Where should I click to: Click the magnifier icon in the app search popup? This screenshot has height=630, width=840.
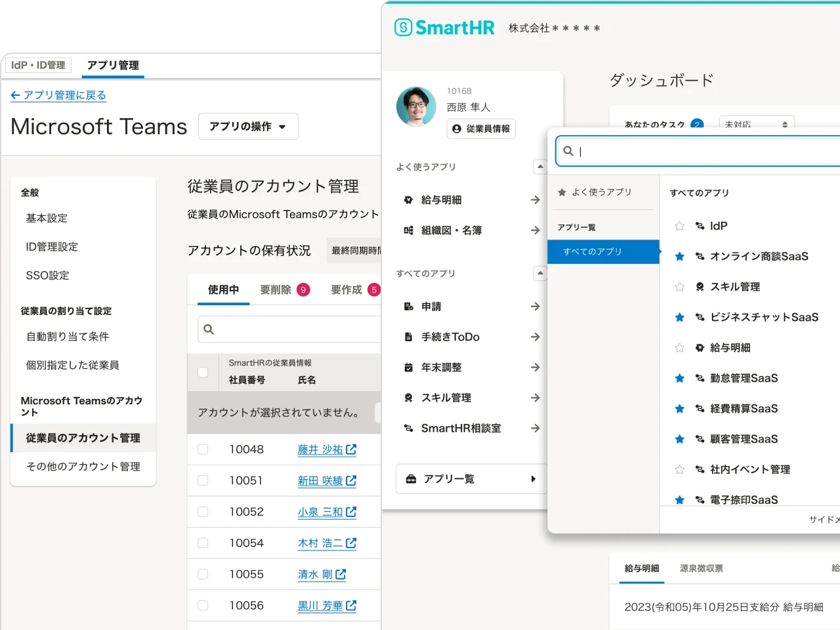[568, 151]
